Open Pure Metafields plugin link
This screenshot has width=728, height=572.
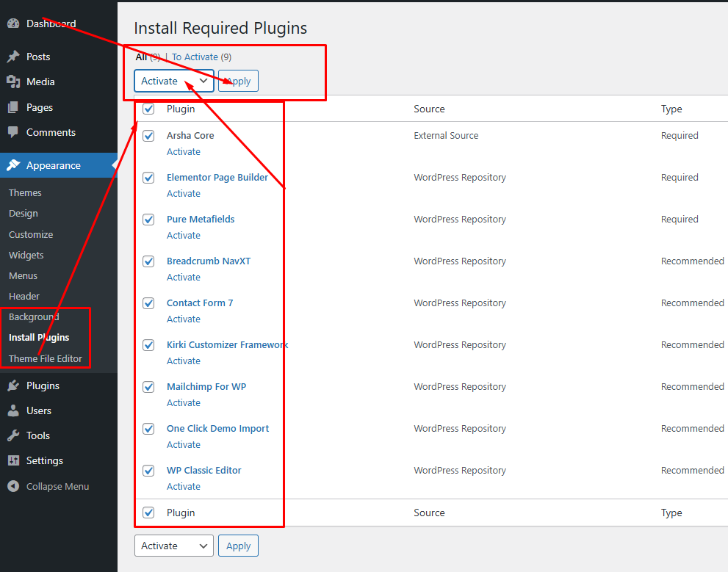pyautogui.click(x=201, y=219)
